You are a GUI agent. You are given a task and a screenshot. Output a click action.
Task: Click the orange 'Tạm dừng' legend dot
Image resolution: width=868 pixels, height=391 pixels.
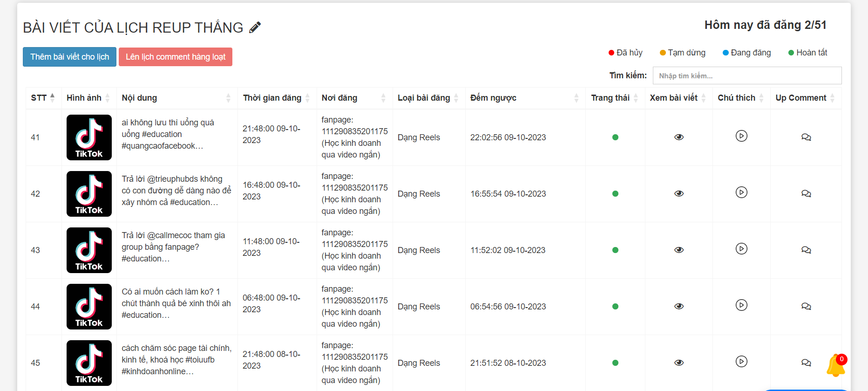point(663,53)
